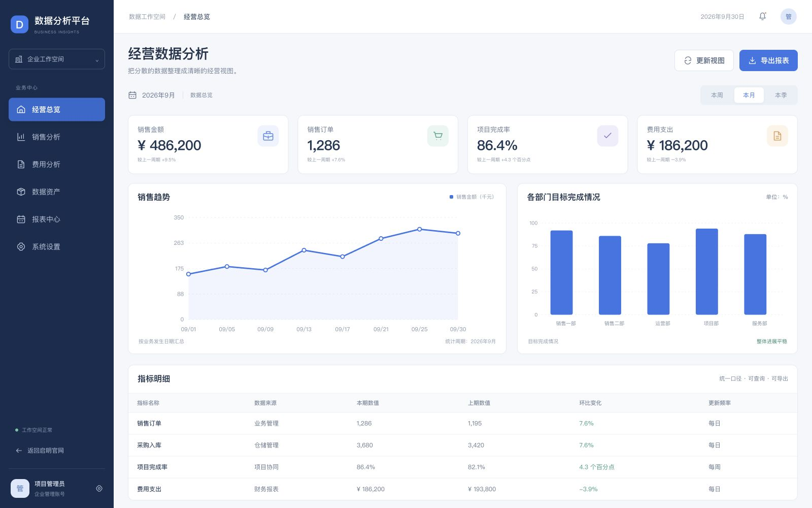Click the 导出报表 button
Image resolution: width=812 pixels, height=508 pixels.
(x=768, y=60)
